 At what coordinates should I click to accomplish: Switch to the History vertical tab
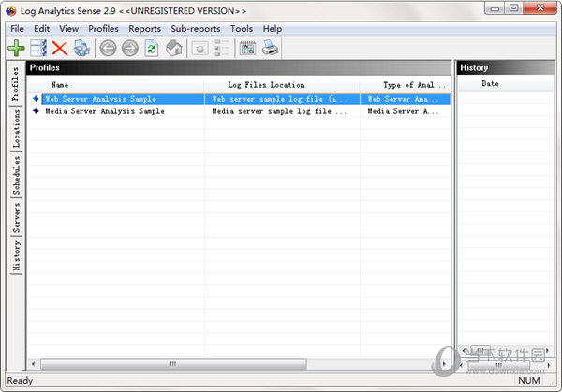(x=16, y=255)
